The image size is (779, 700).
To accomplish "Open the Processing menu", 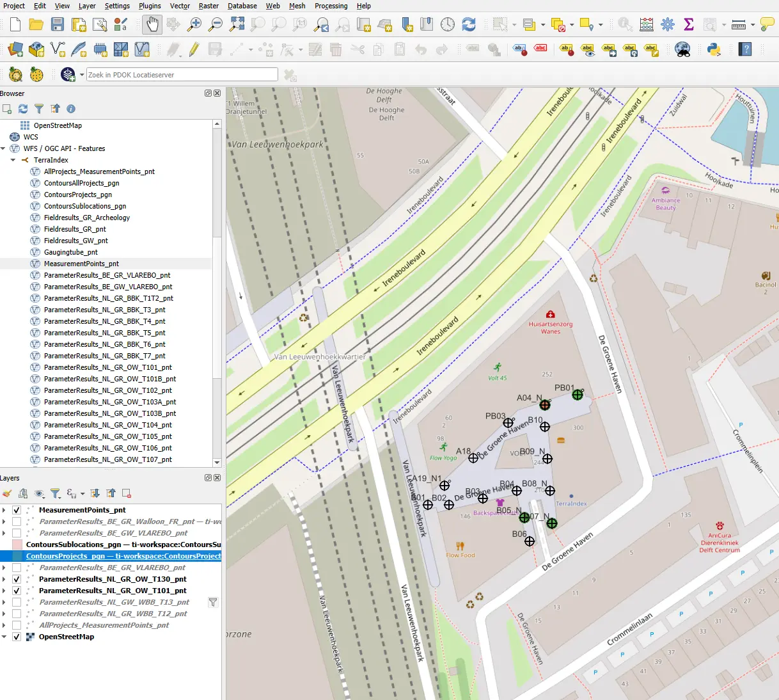I will (331, 6).
